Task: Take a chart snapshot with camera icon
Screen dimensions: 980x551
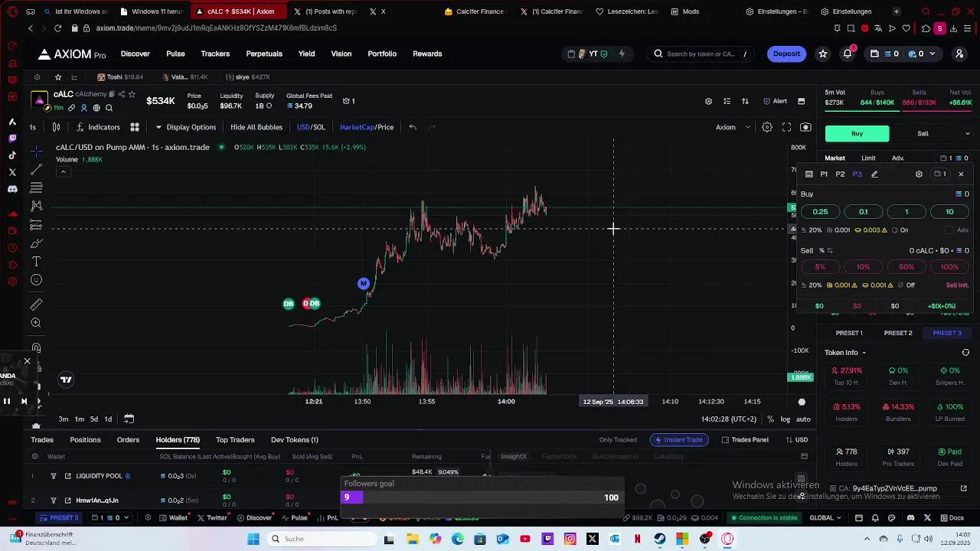Action: (805, 127)
